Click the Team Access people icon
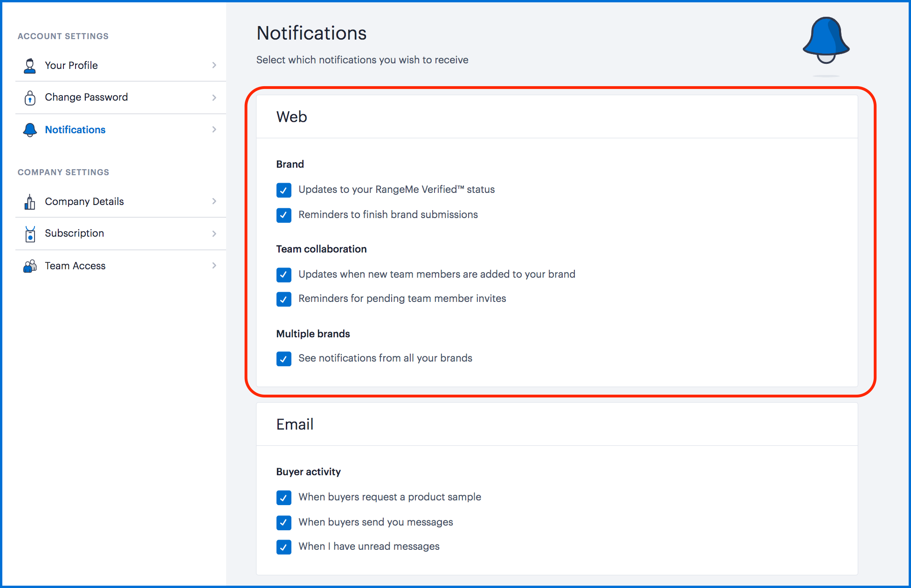 tap(30, 266)
